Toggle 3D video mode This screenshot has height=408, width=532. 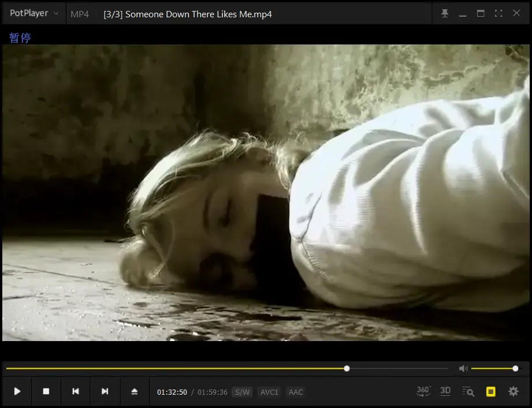click(445, 391)
